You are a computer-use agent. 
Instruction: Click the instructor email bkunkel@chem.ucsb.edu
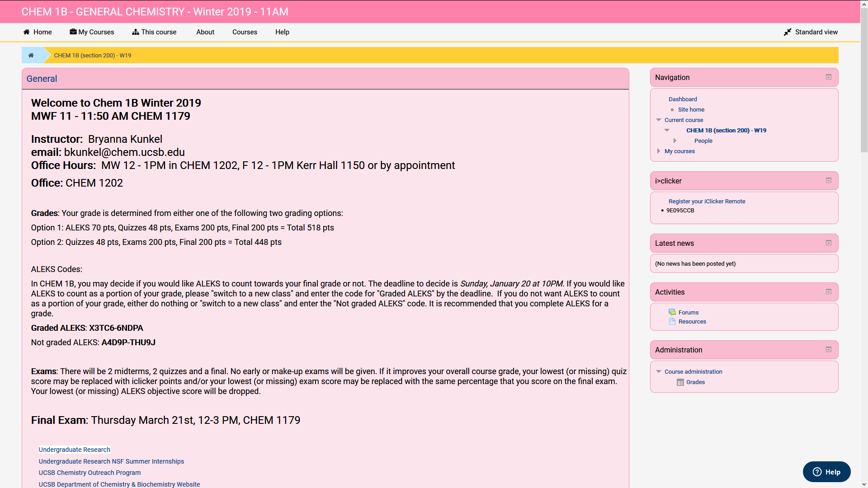click(x=124, y=152)
